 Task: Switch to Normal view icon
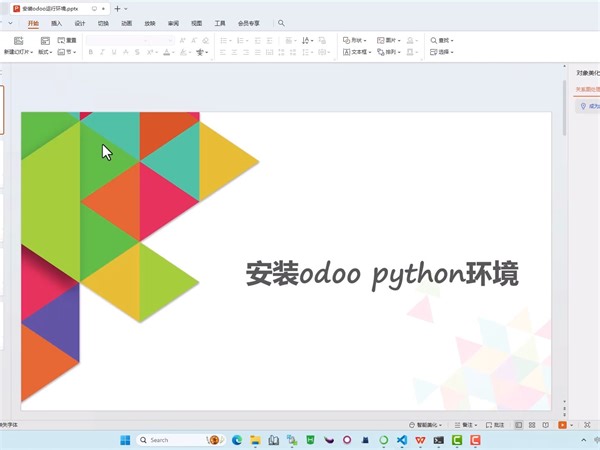(x=518, y=425)
